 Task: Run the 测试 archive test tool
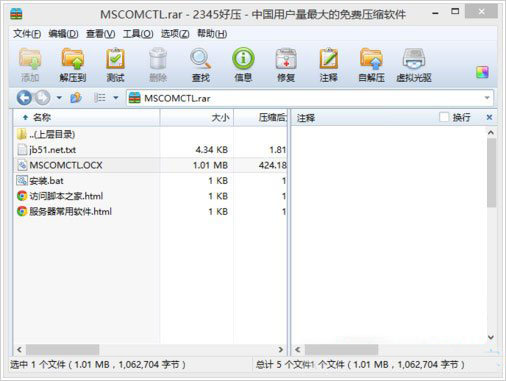click(115, 65)
